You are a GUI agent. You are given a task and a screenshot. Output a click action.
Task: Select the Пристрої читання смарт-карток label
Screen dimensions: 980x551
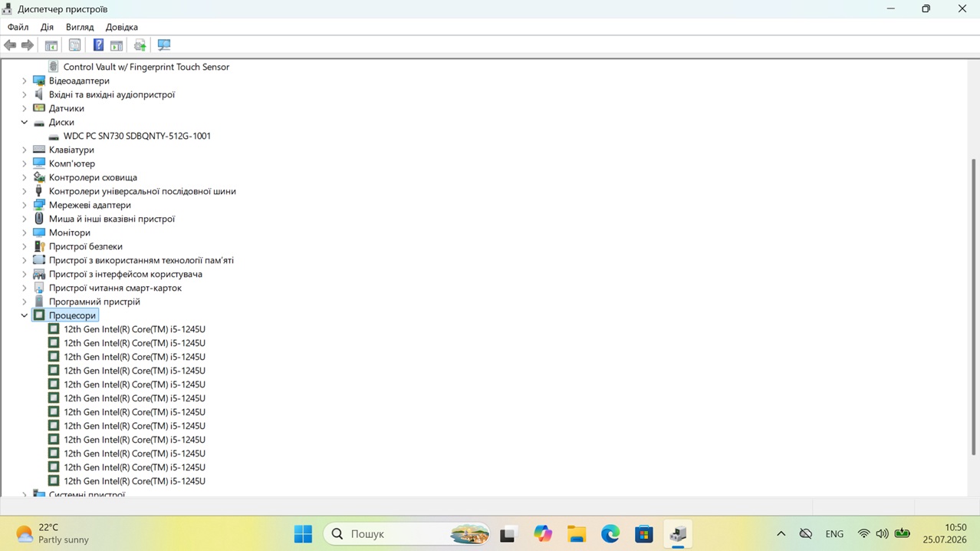115,288
